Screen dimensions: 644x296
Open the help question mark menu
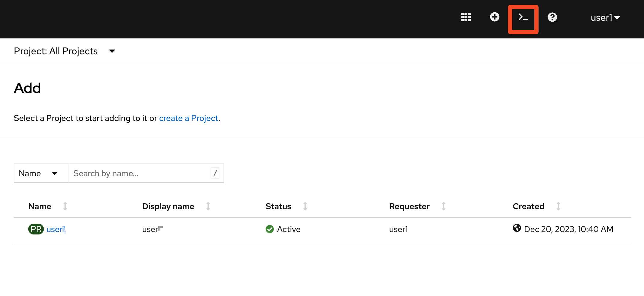(x=552, y=17)
